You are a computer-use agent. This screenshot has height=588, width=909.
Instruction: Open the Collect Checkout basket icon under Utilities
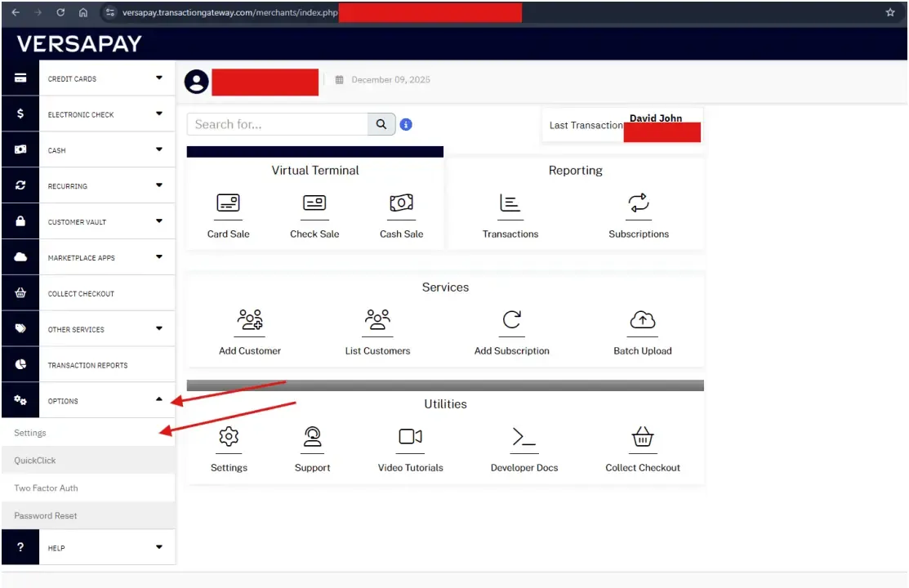(x=643, y=438)
